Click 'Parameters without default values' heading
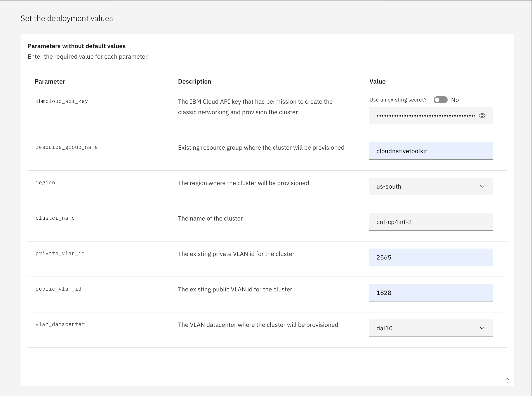 77,46
